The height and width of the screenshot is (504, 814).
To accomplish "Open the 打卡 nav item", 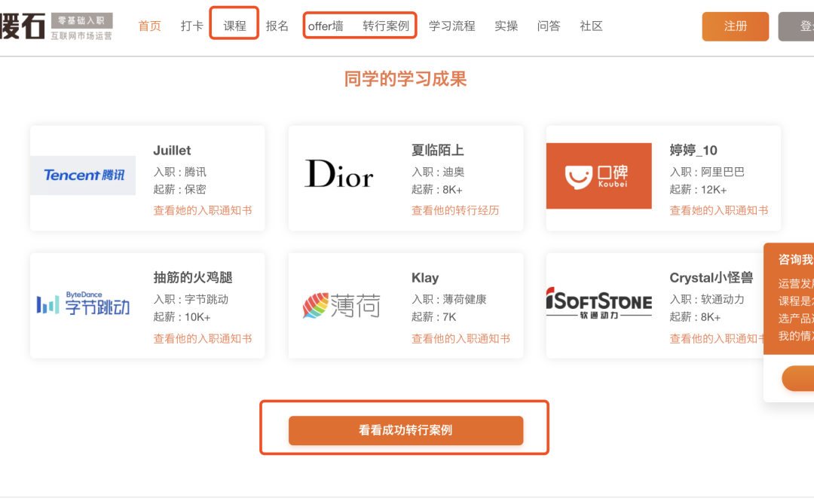I will [192, 26].
